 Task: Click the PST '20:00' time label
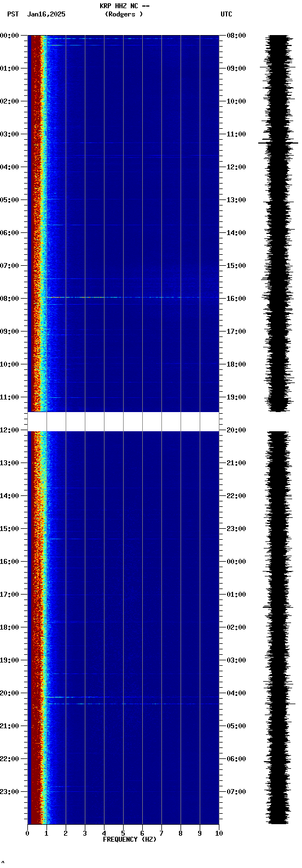pyautogui.click(x=10, y=693)
